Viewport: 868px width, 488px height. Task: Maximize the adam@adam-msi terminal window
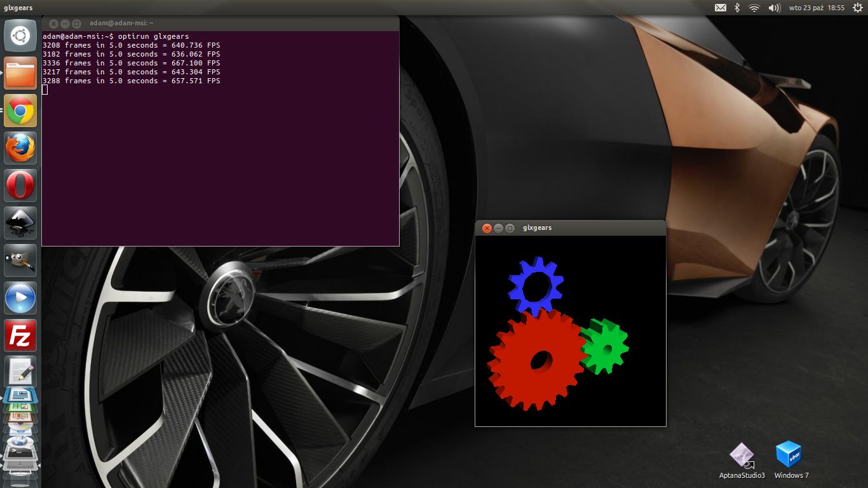pyautogui.click(x=76, y=24)
